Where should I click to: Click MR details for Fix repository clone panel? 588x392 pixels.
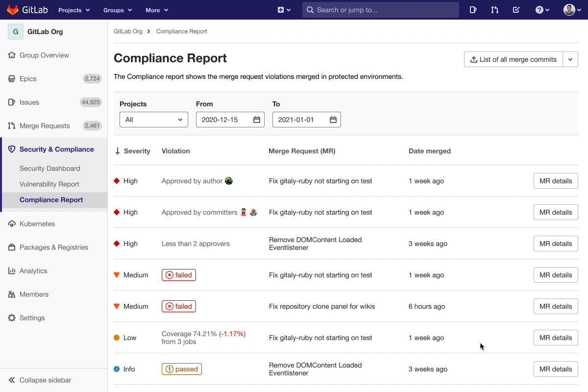pos(556,306)
